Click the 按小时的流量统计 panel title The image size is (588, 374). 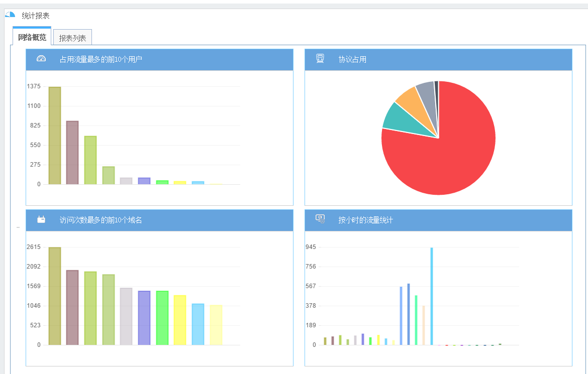pos(365,220)
